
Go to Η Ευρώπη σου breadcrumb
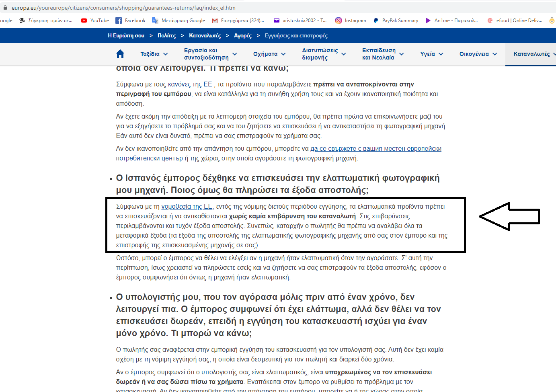click(x=126, y=36)
